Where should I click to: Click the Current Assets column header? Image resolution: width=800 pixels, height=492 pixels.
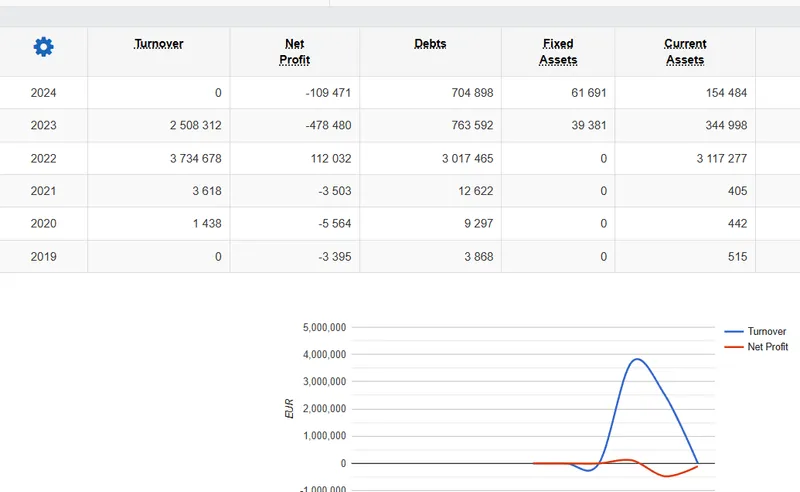[x=685, y=52]
